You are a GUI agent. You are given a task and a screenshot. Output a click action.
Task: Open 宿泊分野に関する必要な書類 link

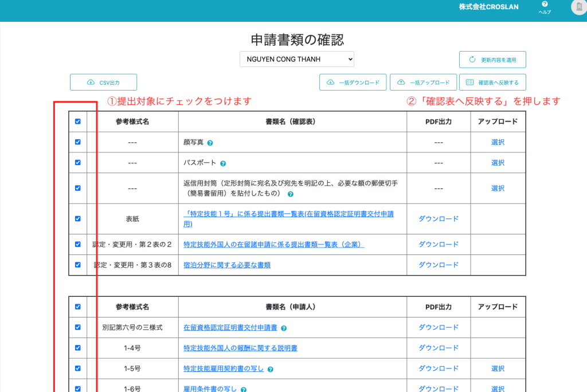[x=227, y=265]
